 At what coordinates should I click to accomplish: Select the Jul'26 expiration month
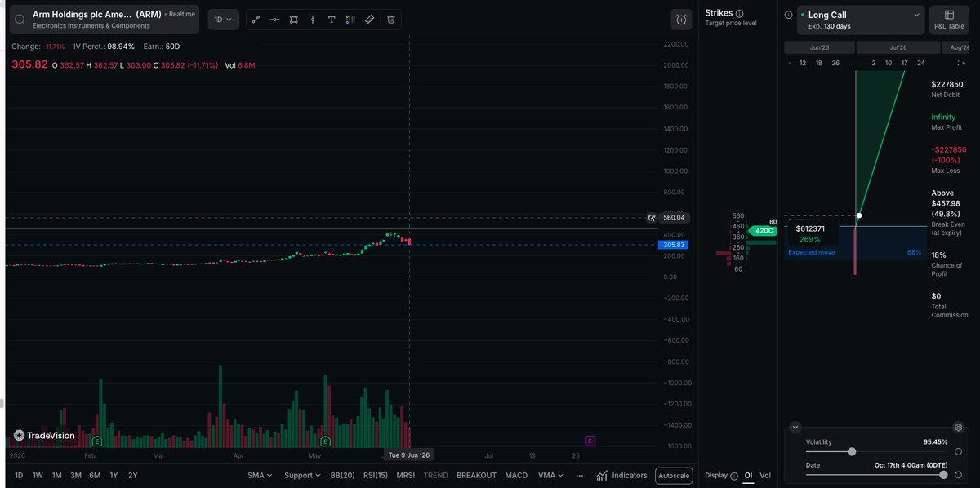(898, 48)
